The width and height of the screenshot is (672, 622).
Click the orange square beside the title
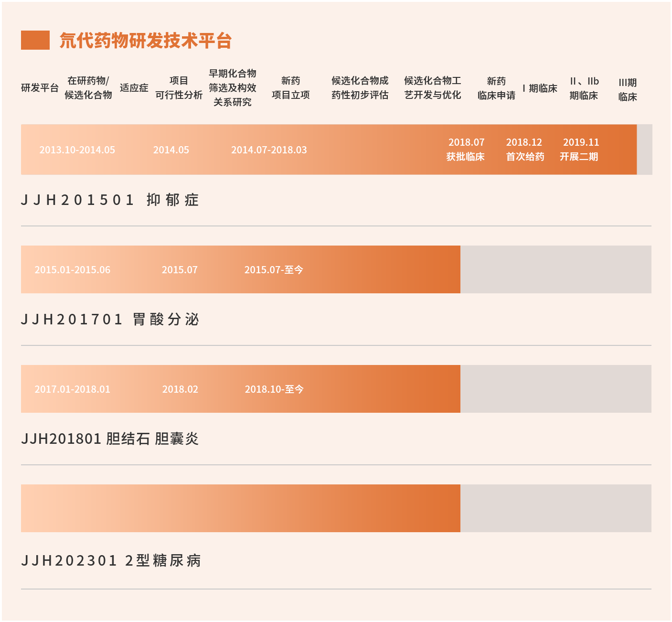tap(35, 40)
